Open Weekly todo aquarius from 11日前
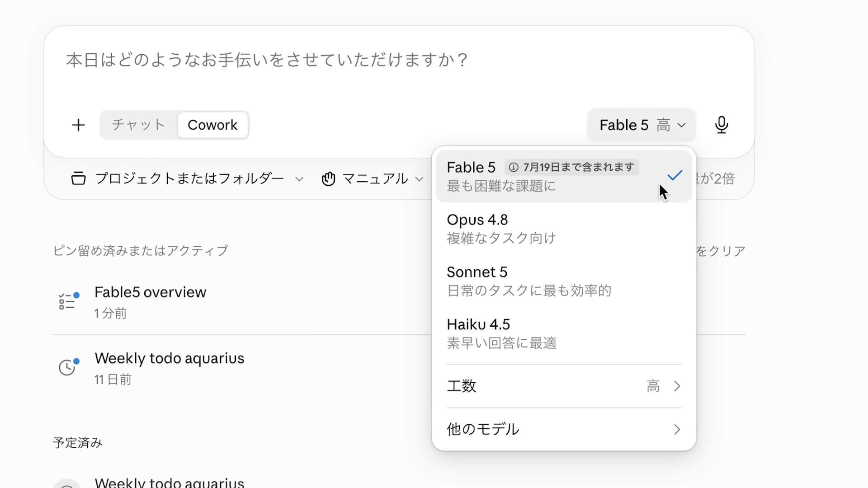The image size is (868, 488). [x=399, y=368]
